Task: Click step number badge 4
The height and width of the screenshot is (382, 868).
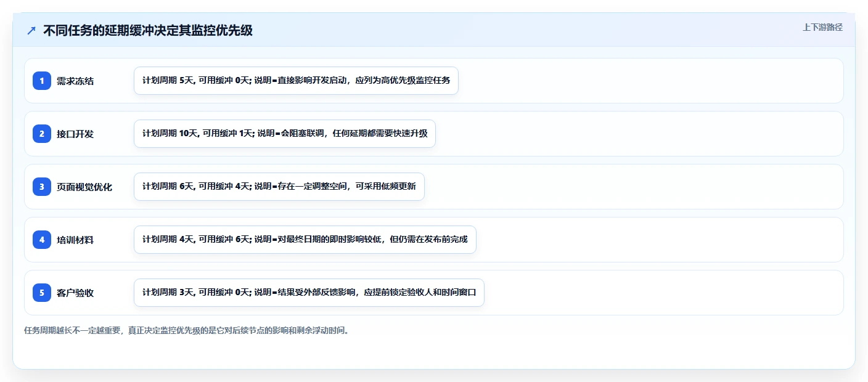Action: pyautogui.click(x=42, y=240)
